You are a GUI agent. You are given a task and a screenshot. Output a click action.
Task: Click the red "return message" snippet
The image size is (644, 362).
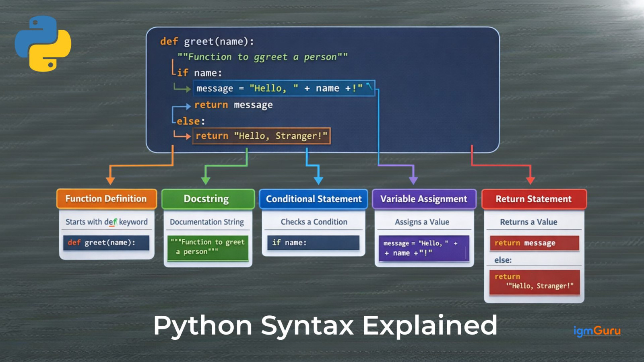click(534, 243)
